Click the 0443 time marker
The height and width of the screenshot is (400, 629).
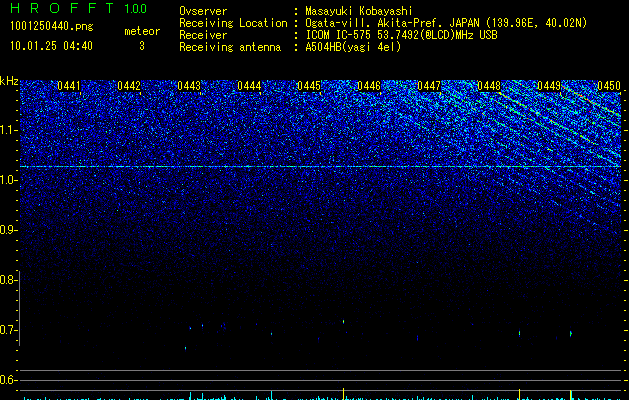click(x=189, y=86)
